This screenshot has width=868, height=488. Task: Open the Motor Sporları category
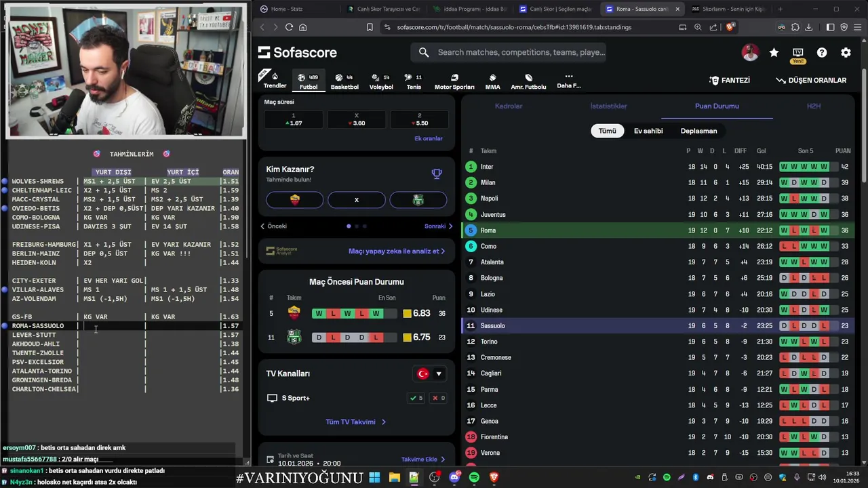tap(454, 81)
